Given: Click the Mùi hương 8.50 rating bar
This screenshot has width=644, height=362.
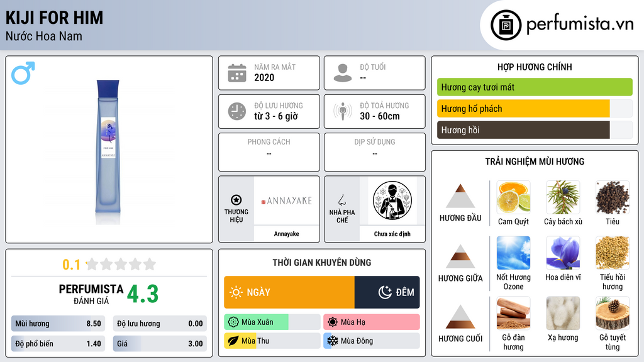Looking at the screenshot, I should [x=58, y=324].
